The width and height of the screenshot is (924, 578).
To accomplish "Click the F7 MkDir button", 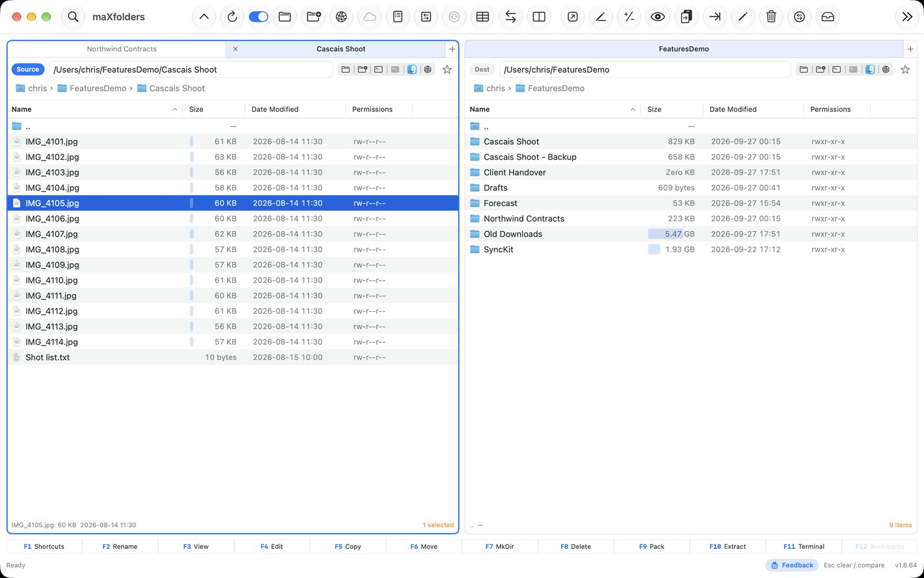I will click(x=500, y=546).
